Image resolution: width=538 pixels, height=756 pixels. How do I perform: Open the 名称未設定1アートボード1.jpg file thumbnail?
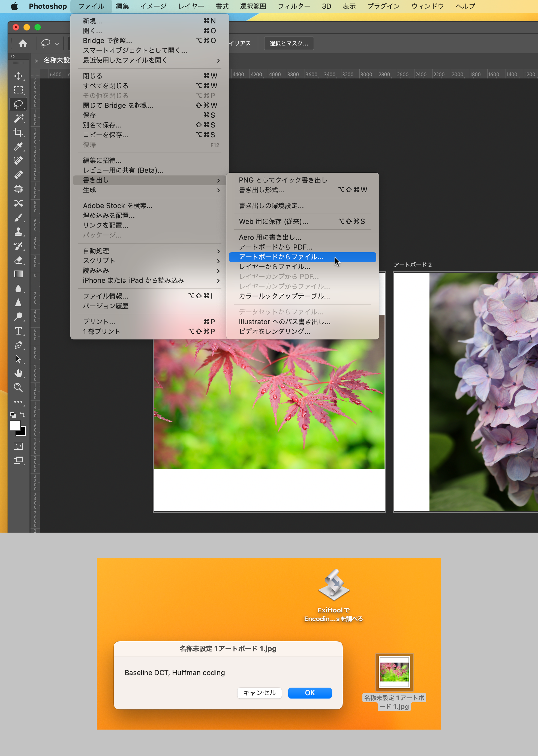(394, 672)
